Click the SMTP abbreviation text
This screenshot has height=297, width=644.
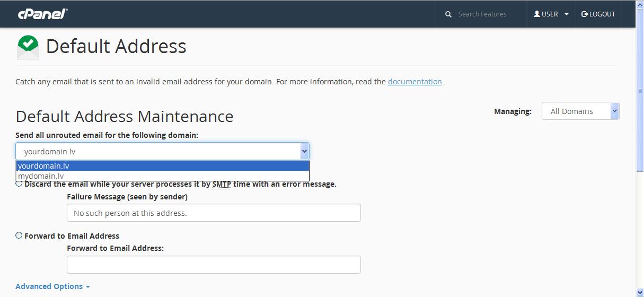pos(222,184)
